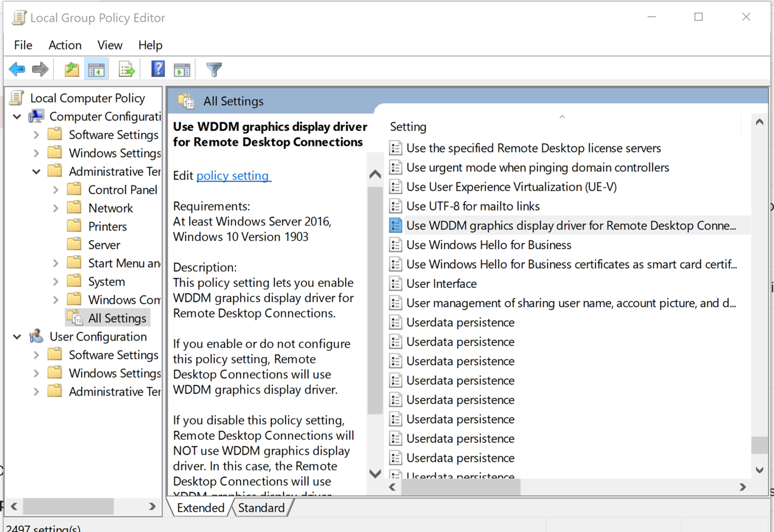Viewport: 774px width, 532px height.
Task: Go up one level using the toolbar folder icon
Action: click(72, 69)
